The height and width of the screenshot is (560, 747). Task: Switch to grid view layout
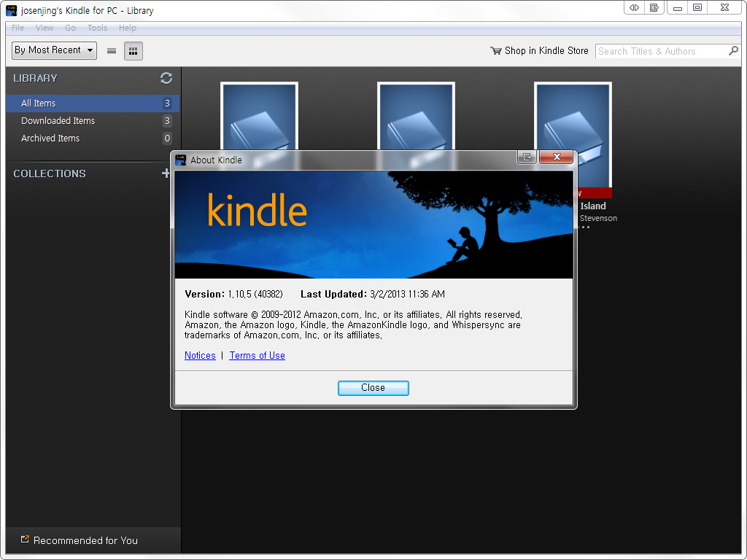tap(133, 51)
